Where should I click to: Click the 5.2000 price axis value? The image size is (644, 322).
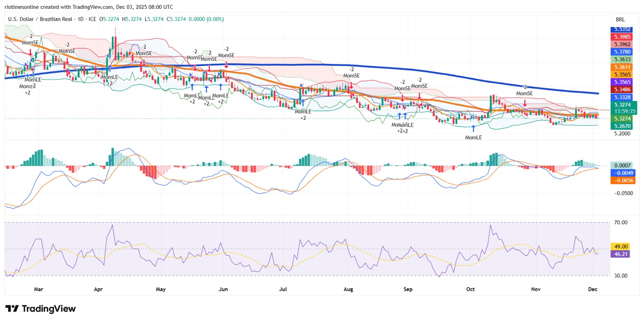[x=622, y=133]
